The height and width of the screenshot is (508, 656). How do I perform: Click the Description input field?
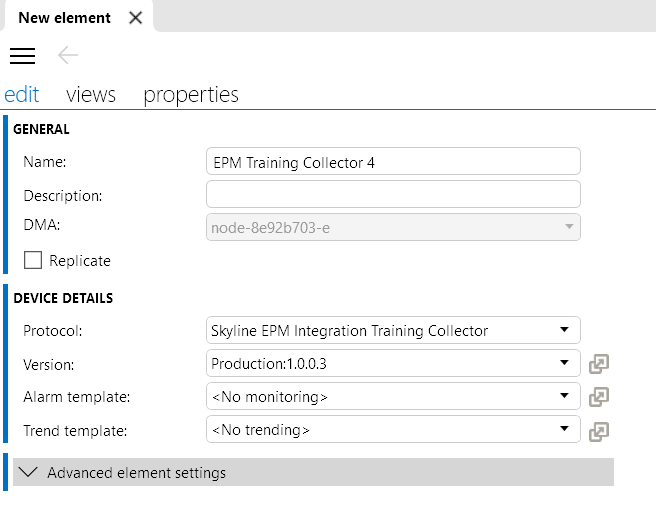(x=393, y=194)
